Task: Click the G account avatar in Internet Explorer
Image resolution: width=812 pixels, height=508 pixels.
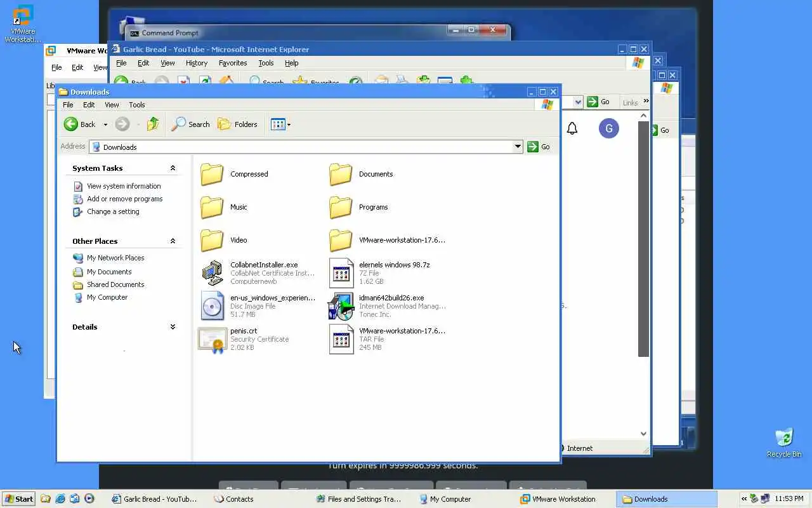Action: click(609, 129)
